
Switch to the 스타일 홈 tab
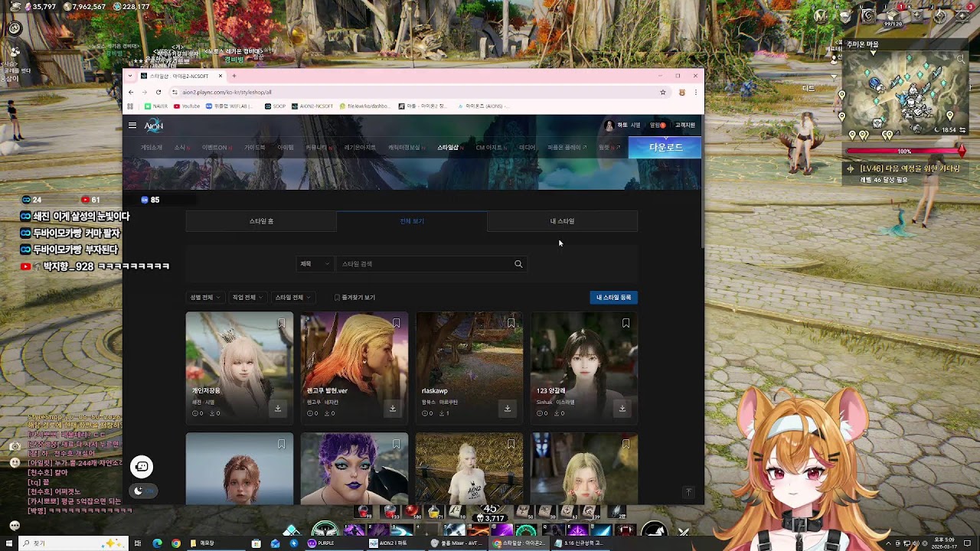click(x=261, y=221)
